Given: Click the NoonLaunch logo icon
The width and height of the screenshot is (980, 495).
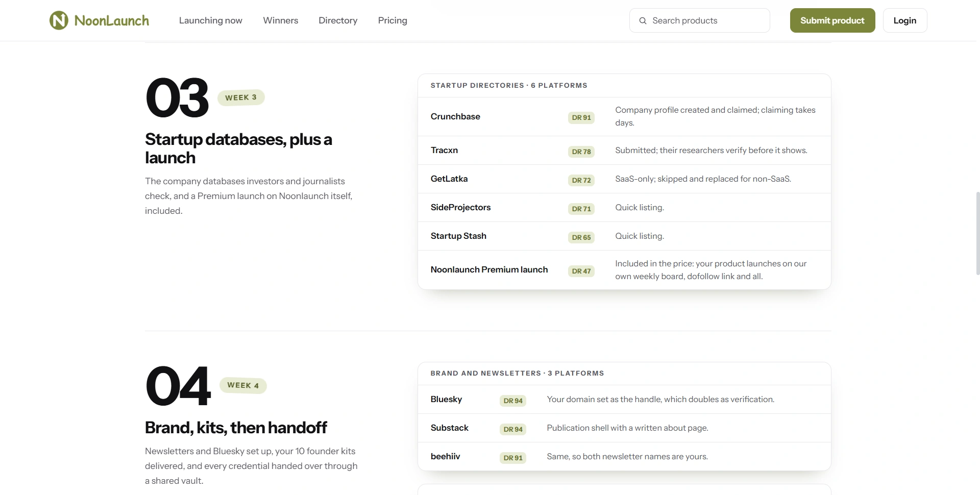Looking at the screenshot, I should 59,20.
